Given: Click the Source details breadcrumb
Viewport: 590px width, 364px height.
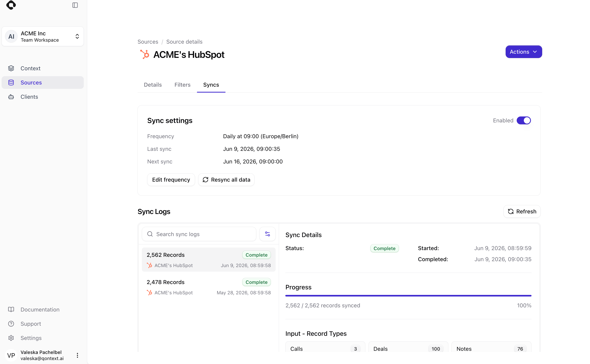Looking at the screenshot, I should pos(184,42).
